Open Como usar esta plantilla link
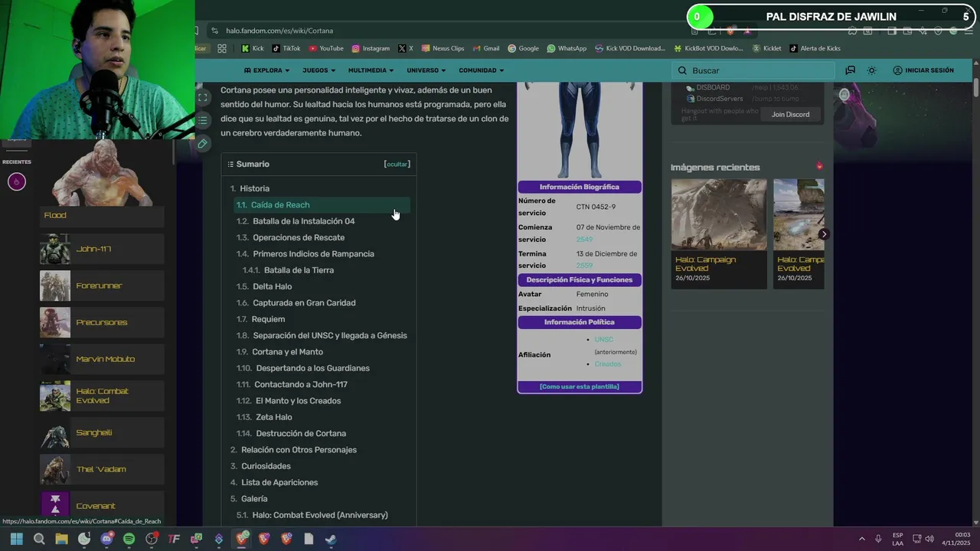The width and height of the screenshot is (980, 551). (x=580, y=386)
